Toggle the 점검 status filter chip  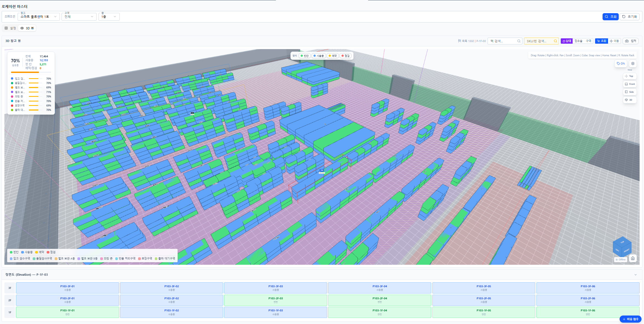tap(345, 56)
